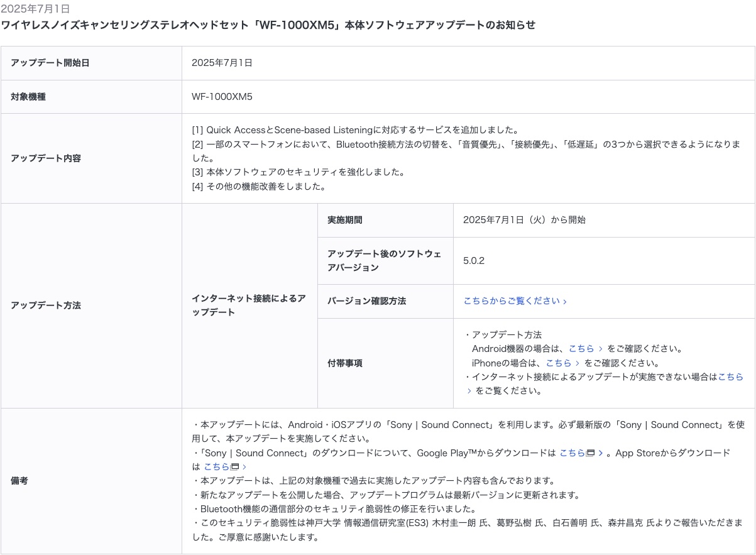Click the アップデート開始日 row label
The image size is (756, 555).
click(50, 63)
